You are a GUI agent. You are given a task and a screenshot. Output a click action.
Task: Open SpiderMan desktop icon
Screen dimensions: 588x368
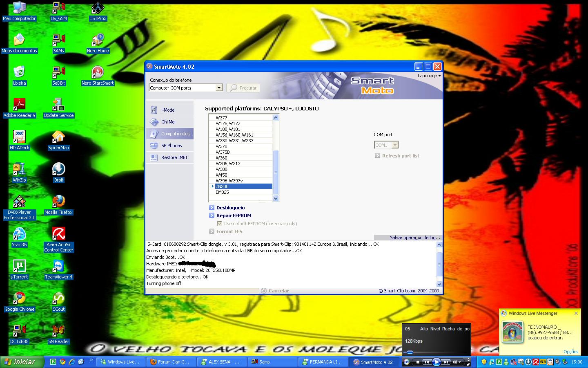click(59, 141)
